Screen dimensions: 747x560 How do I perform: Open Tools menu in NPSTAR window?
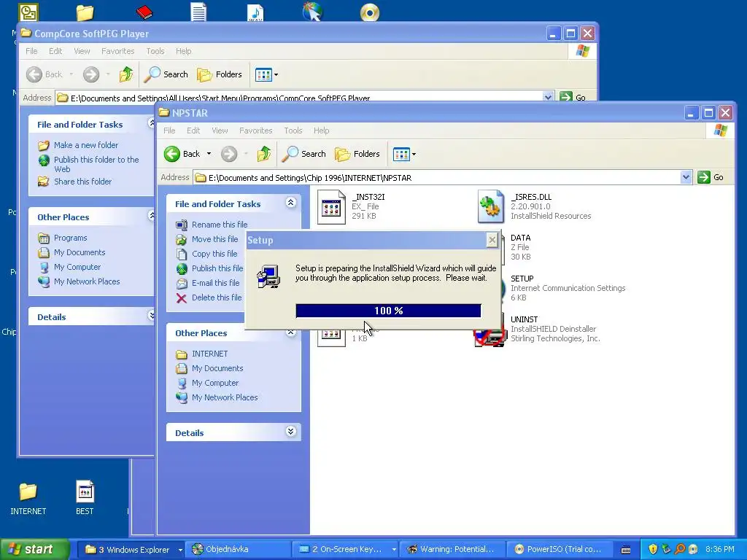(293, 131)
